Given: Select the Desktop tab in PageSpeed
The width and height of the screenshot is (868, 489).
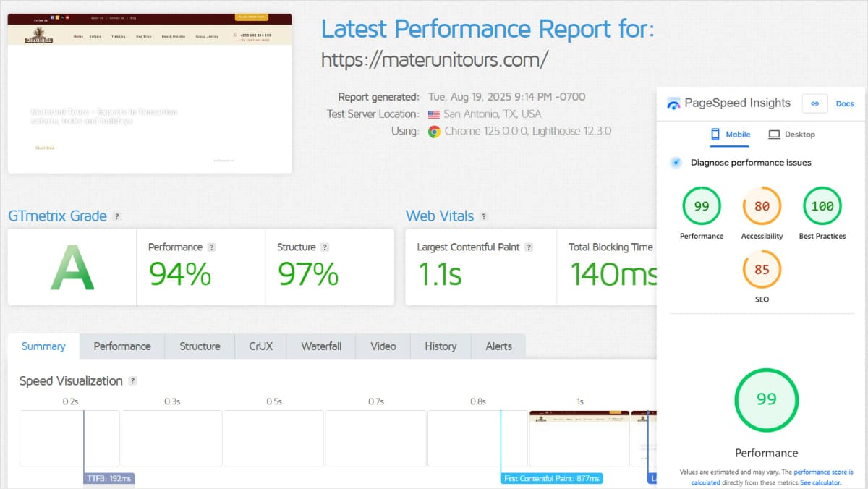Looking at the screenshot, I should coord(792,135).
